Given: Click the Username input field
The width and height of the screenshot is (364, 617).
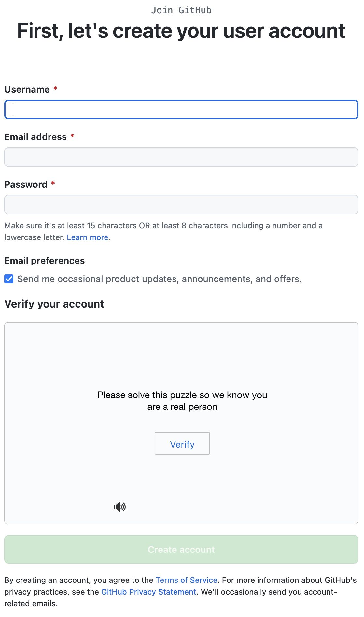Looking at the screenshot, I should 181,109.
